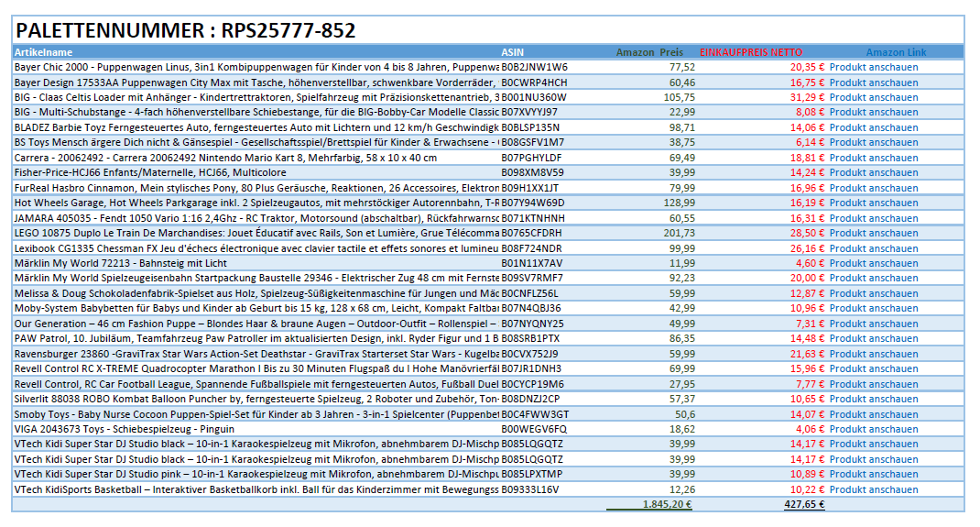This screenshot has height=527, width=980.
Task: Click 'Produkt anschauen' for Carrera Nintendo Mario Kart
Action: pyautogui.click(x=873, y=158)
